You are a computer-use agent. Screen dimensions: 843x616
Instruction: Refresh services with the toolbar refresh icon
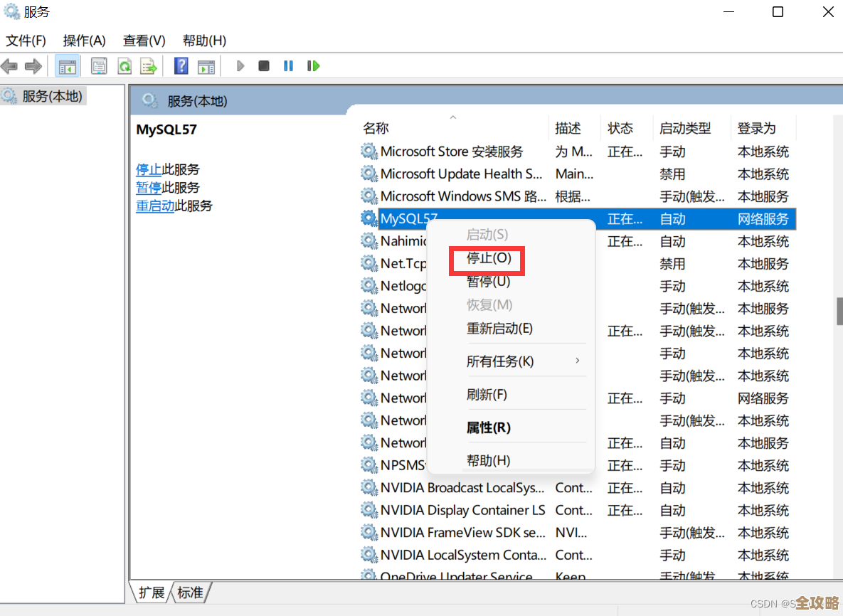[124, 65]
